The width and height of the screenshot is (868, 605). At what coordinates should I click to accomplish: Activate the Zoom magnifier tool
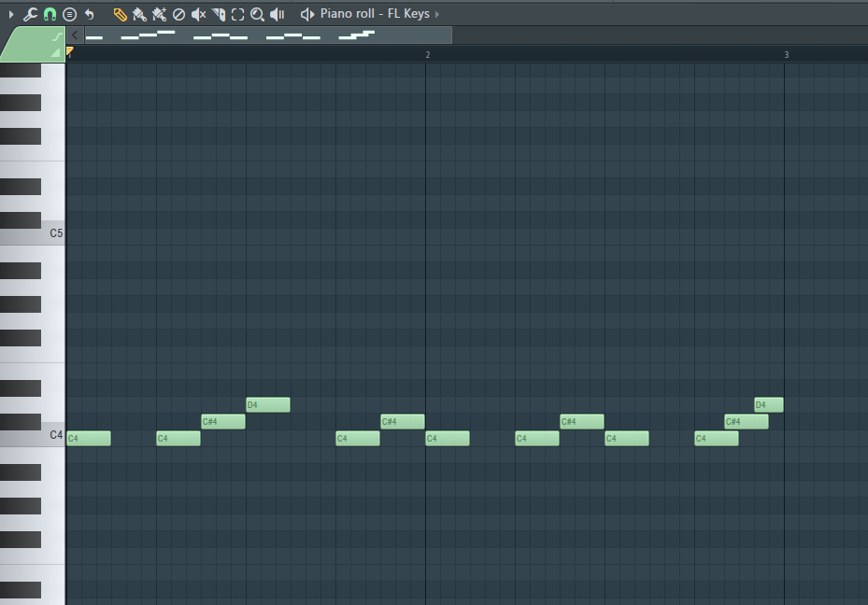(x=258, y=14)
